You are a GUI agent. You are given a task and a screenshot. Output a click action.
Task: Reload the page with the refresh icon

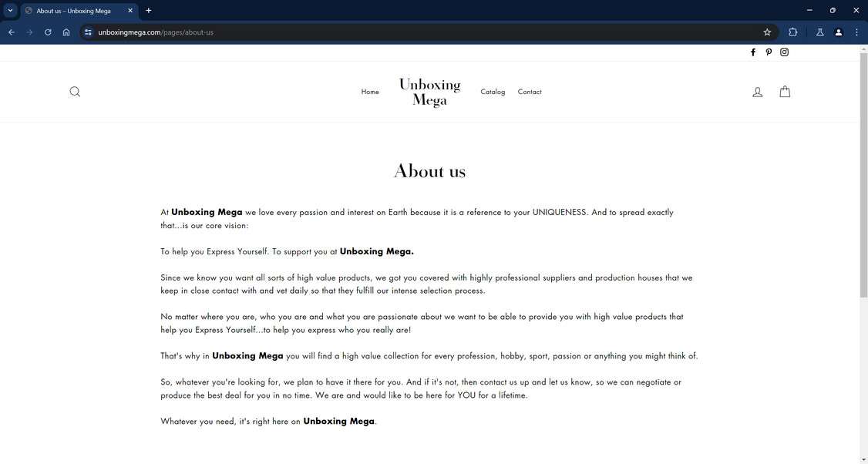tap(47, 32)
